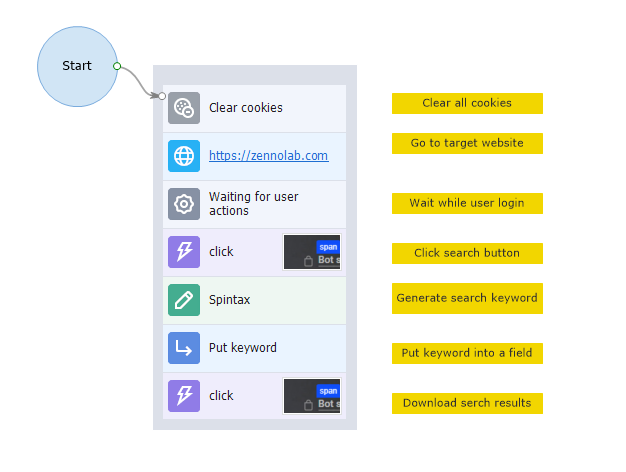The height and width of the screenshot is (472, 626).
Task: Select the globe icon for website navigation
Action: coord(184,156)
